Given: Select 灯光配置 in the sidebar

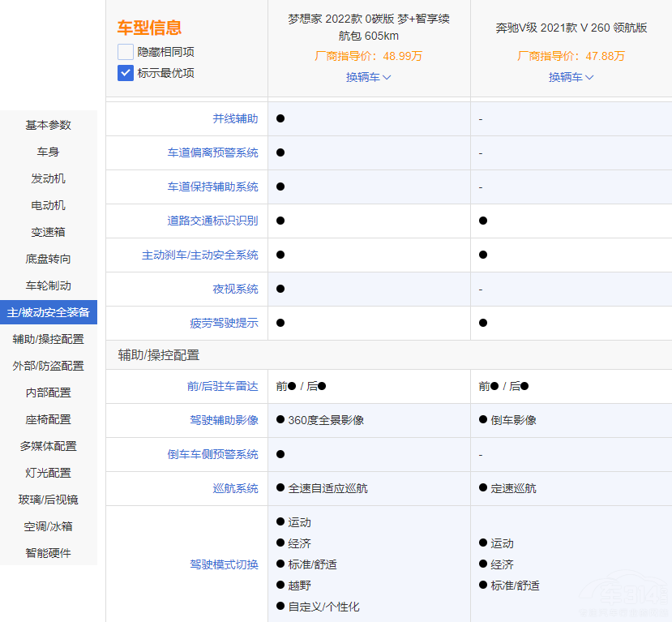Looking at the screenshot, I should coord(49,473).
